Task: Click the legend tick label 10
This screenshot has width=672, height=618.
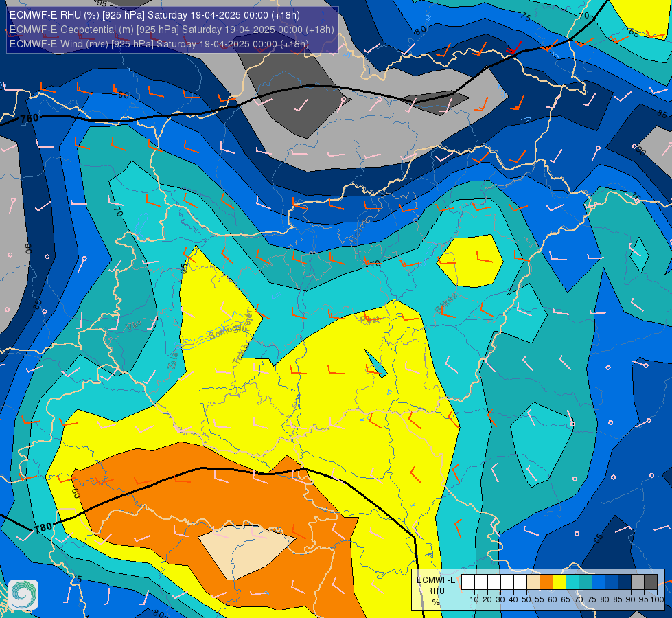Action: 474,599
